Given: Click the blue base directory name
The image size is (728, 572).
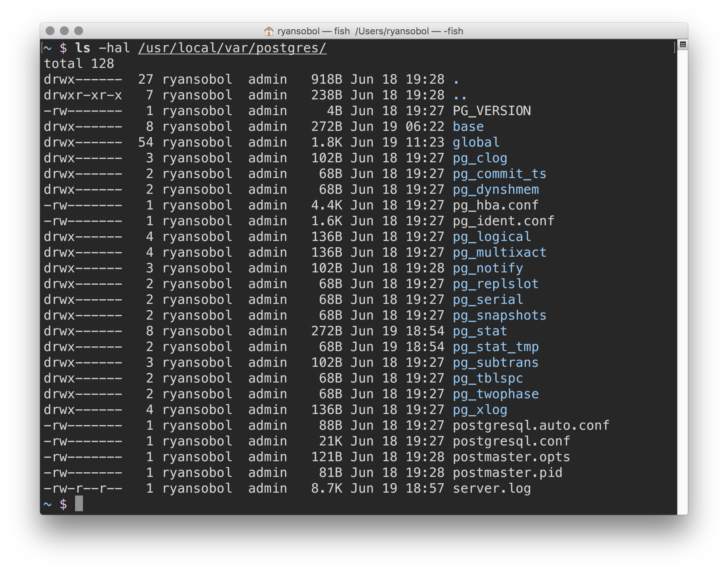Looking at the screenshot, I should [468, 127].
